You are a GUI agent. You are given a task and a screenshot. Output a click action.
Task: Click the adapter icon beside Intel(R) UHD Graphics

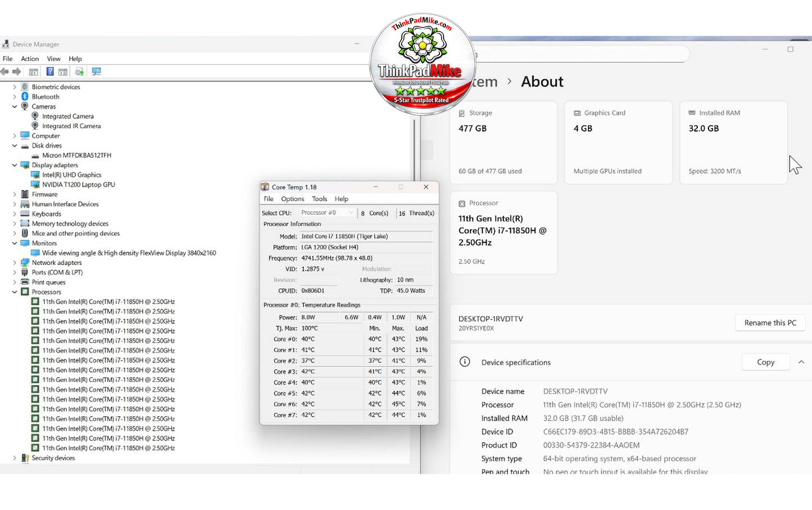click(x=35, y=175)
